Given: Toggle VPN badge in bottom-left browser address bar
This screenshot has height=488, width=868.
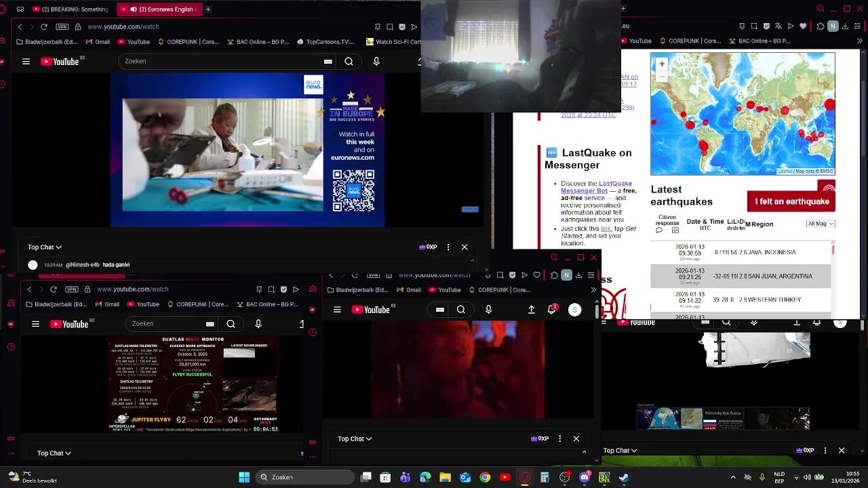Looking at the screenshot, I should point(72,289).
